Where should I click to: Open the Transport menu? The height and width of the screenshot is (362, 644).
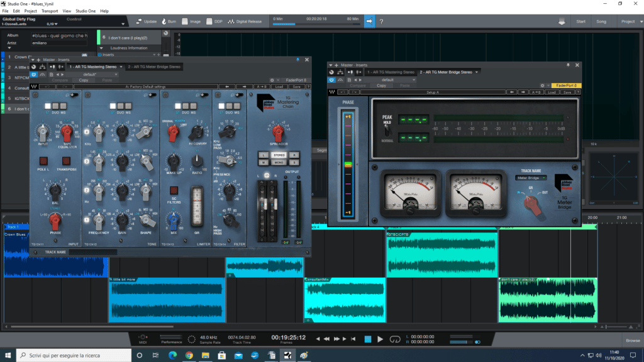(x=50, y=11)
